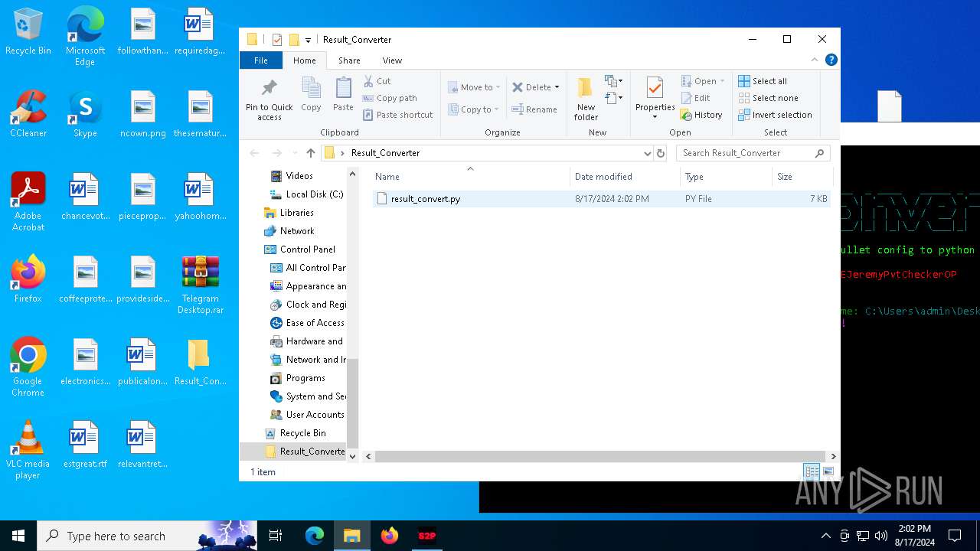Image resolution: width=980 pixels, height=551 pixels.
Task: Select Local Disk (C:) in navigation pane
Action: (306, 194)
